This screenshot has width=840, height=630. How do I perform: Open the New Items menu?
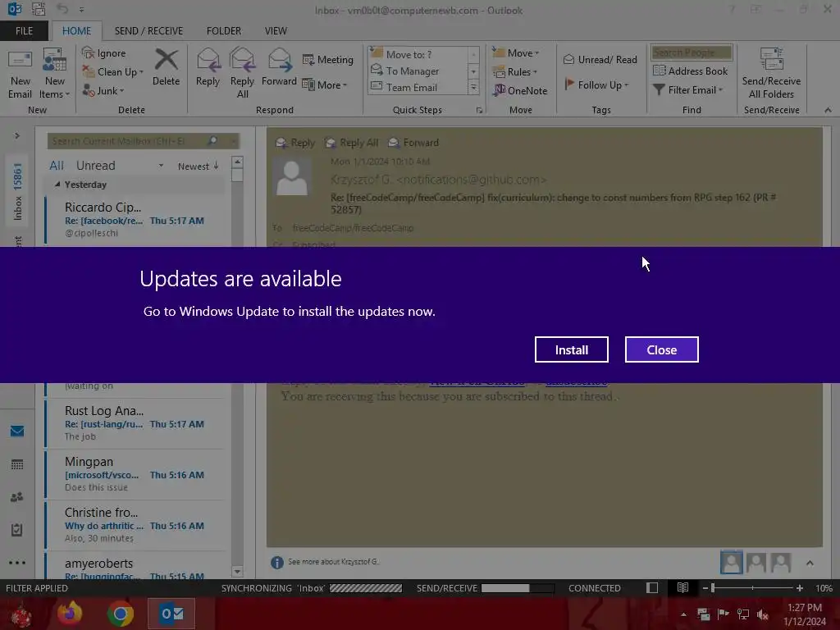tap(54, 75)
